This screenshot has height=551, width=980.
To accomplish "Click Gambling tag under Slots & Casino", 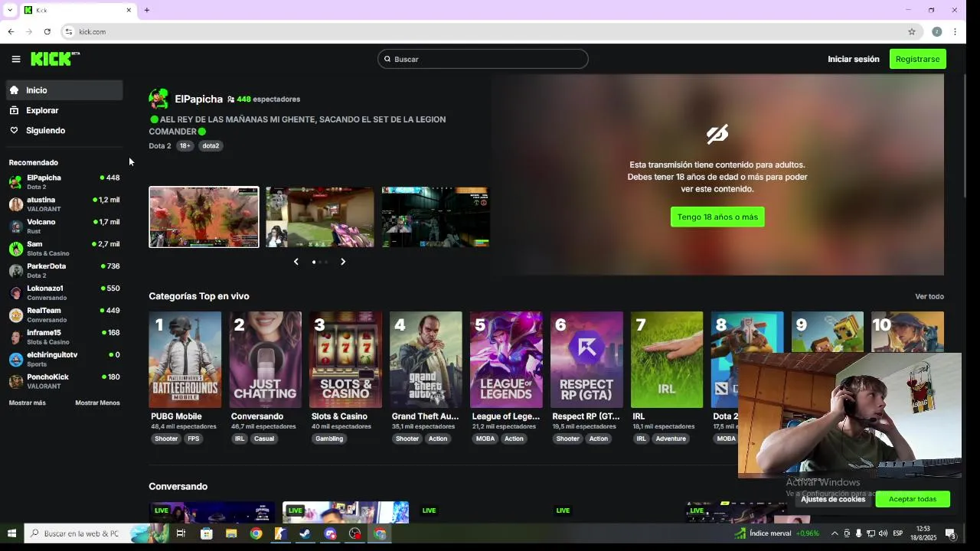I will click(x=329, y=439).
